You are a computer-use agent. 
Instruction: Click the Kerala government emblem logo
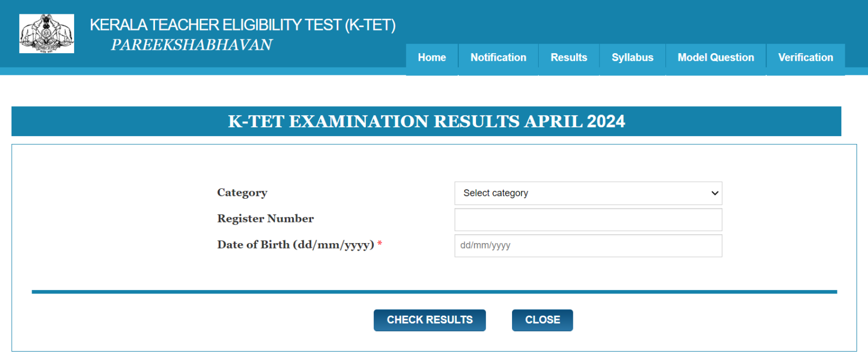(x=46, y=33)
